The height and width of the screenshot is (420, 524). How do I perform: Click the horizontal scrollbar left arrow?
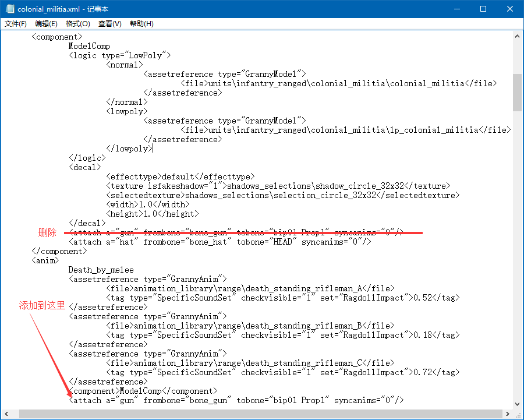[x=6, y=414]
